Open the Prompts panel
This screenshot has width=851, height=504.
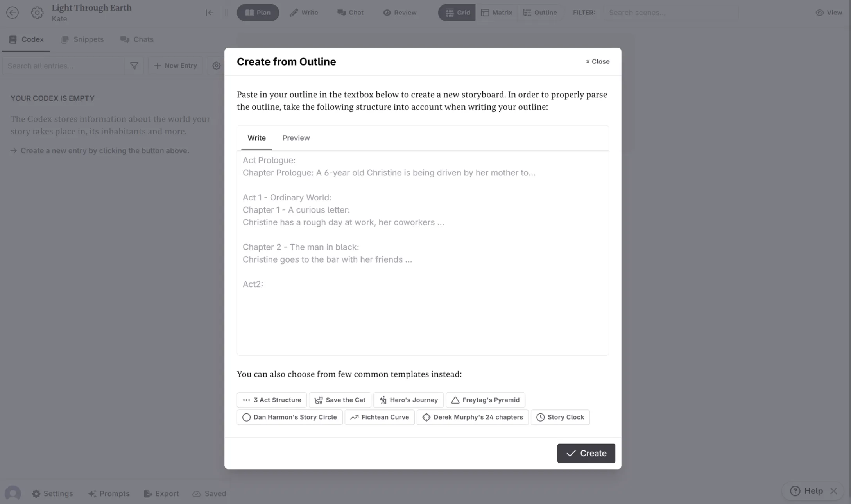tap(109, 493)
